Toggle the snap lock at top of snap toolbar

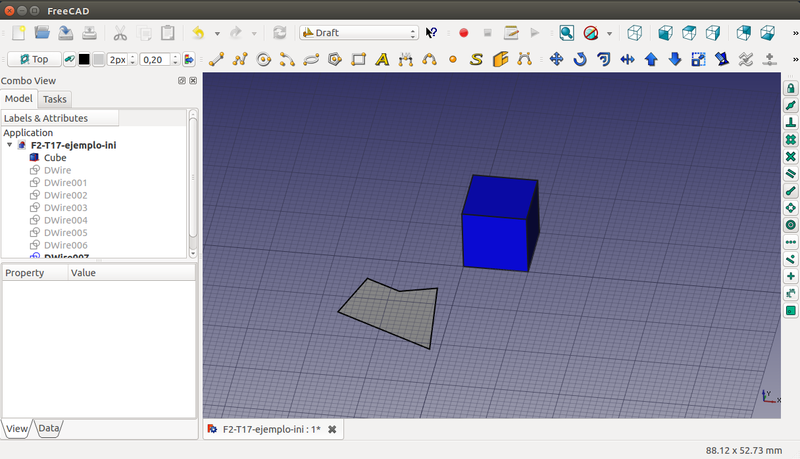coord(790,88)
